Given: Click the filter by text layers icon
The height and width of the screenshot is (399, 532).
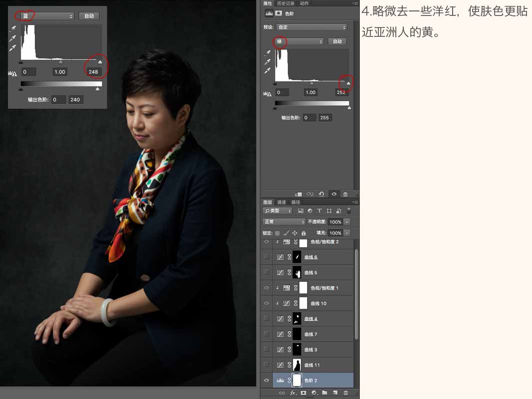Looking at the screenshot, I should pyautogui.click(x=319, y=210).
